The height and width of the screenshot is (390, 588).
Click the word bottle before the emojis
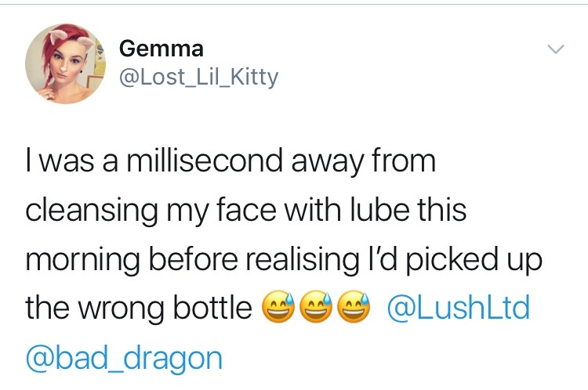pyautogui.click(x=212, y=308)
